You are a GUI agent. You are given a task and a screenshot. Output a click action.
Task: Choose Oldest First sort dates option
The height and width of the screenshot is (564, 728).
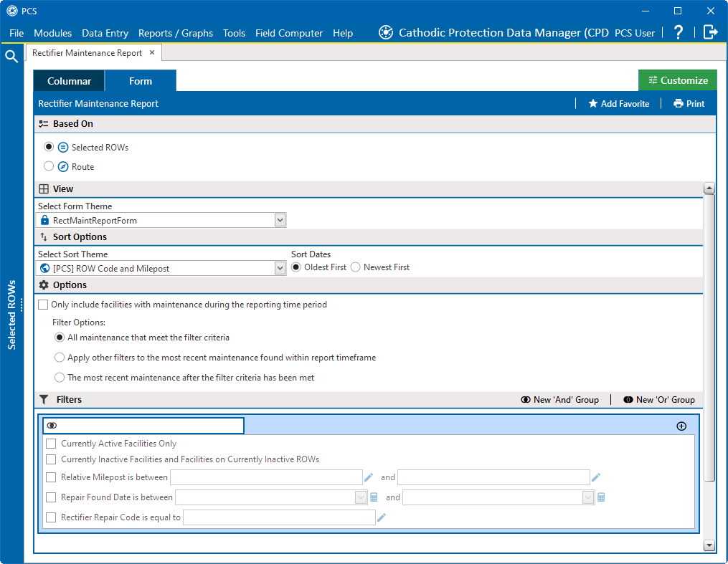click(x=296, y=267)
